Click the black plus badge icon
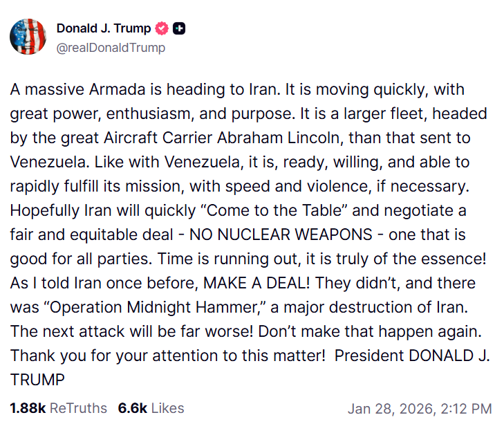Image resolution: width=504 pixels, height=424 pixels. (179, 29)
